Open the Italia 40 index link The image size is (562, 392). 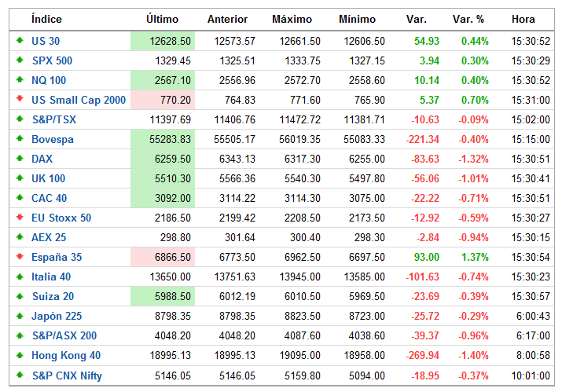(x=51, y=277)
